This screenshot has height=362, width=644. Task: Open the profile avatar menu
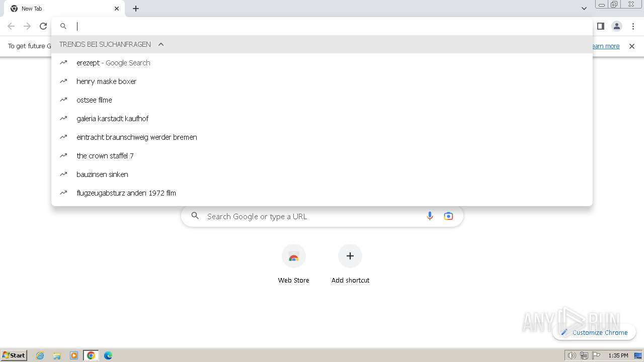[x=617, y=26]
